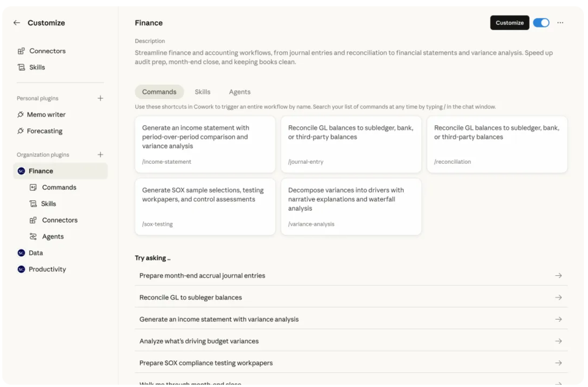Image resolution: width=588 pixels, height=387 pixels.
Task: Click the Connectors icon in top sidebar
Action: click(x=21, y=51)
